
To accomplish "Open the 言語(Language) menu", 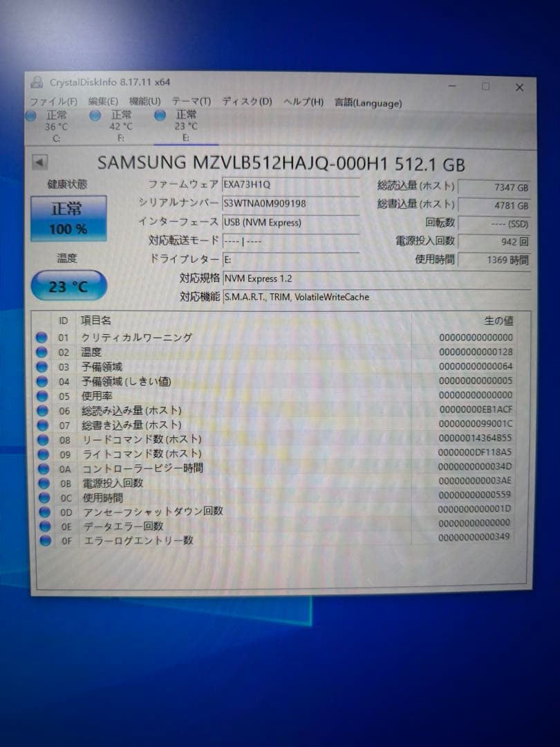I will click(367, 102).
